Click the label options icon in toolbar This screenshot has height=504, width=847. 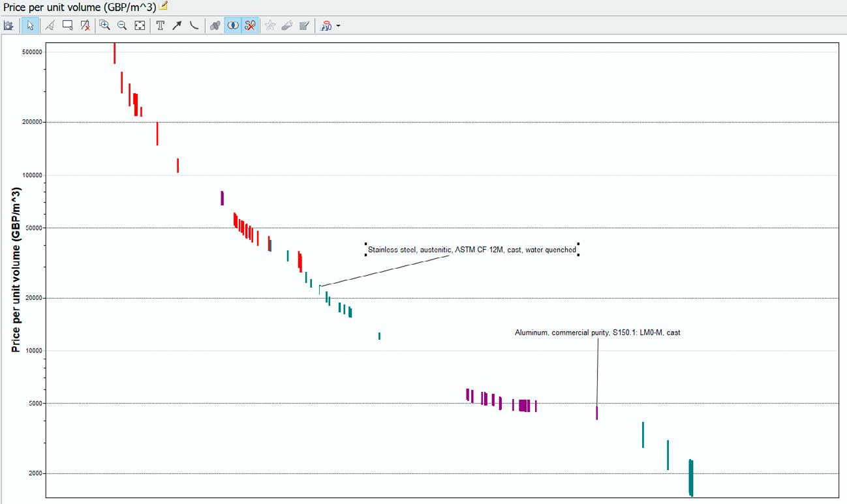click(327, 25)
